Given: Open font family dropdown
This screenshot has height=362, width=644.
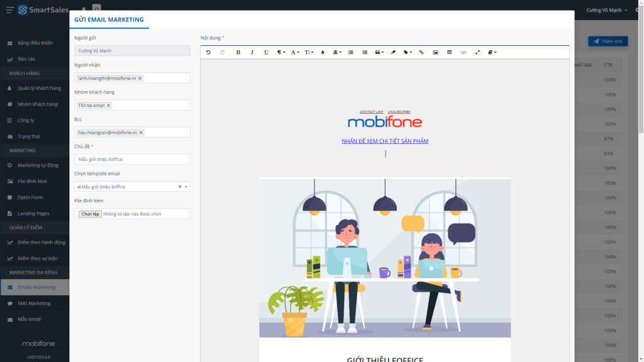Looking at the screenshot, I should tap(295, 52).
